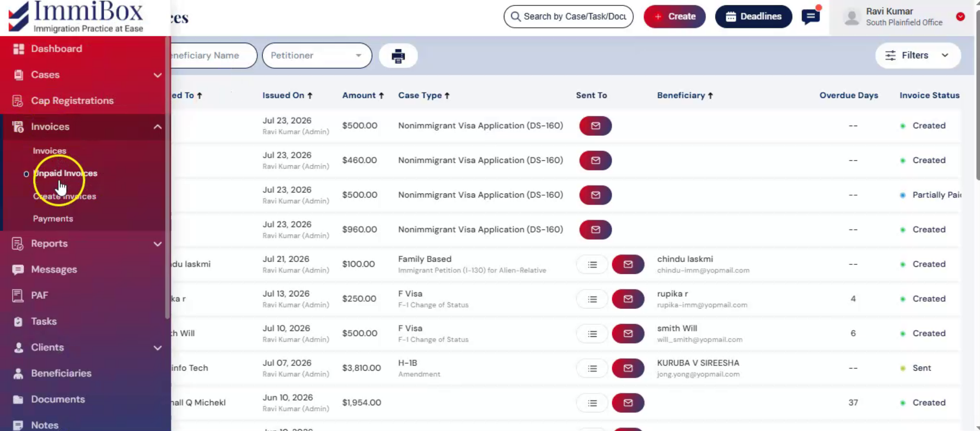
Task: Open the Ravi Kumar profile dropdown arrow
Action: pyautogui.click(x=960, y=17)
